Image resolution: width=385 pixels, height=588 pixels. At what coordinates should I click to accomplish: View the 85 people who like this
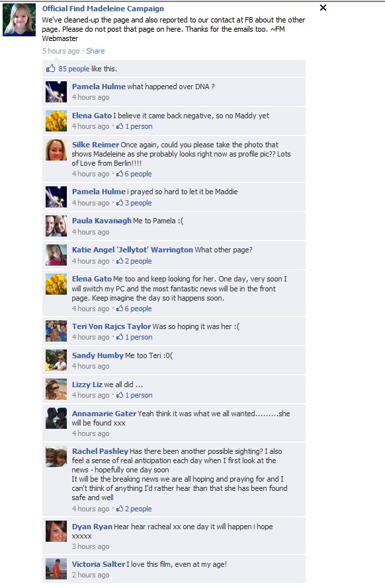pyautogui.click(x=74, y=69)
